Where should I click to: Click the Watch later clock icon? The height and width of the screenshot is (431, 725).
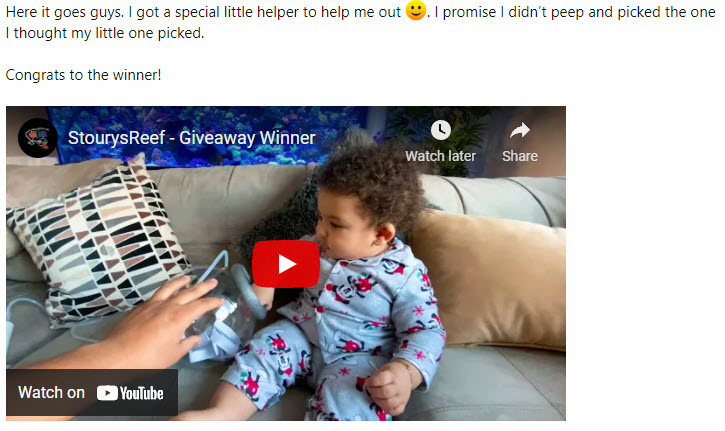441,130
